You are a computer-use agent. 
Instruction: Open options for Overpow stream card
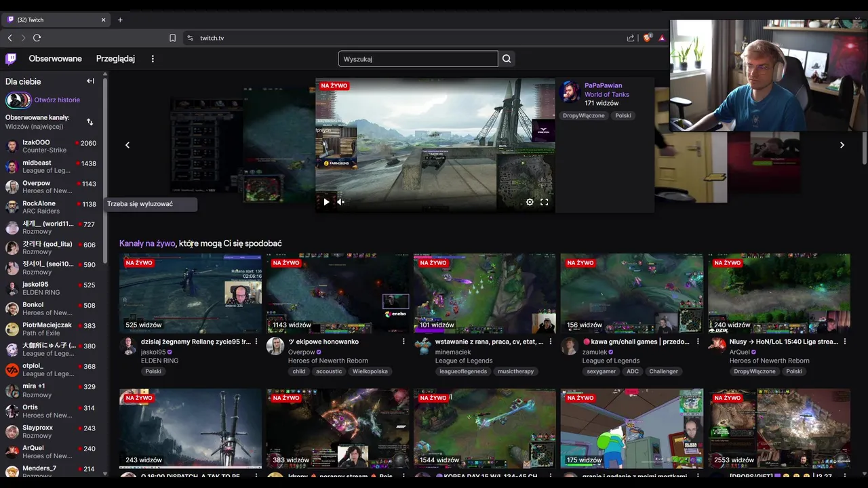pos(403,342)
